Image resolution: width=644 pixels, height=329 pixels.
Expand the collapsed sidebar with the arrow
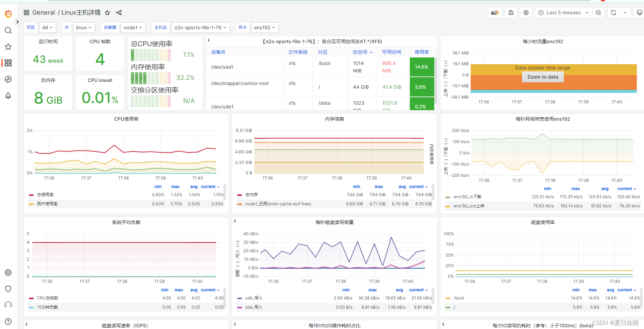coord(17,22)
